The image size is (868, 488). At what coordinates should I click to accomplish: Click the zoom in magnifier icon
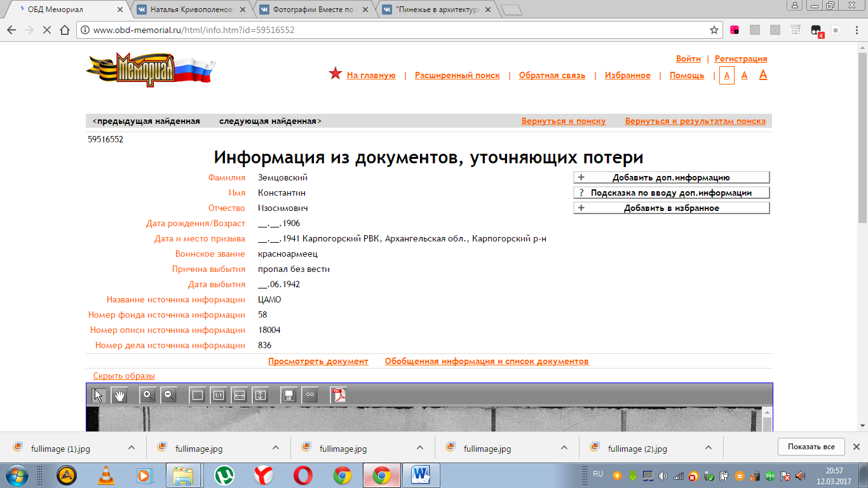click(x=147, y=395)
